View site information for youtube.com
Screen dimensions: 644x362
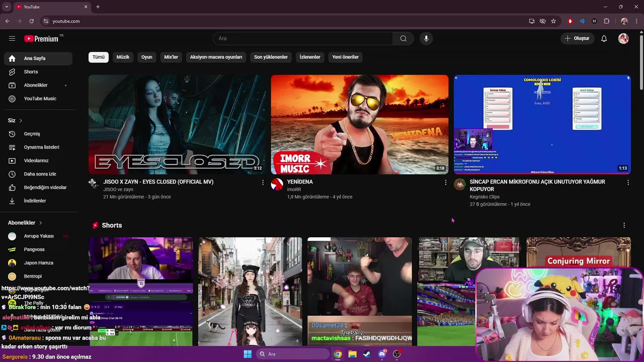coord(46,21)
